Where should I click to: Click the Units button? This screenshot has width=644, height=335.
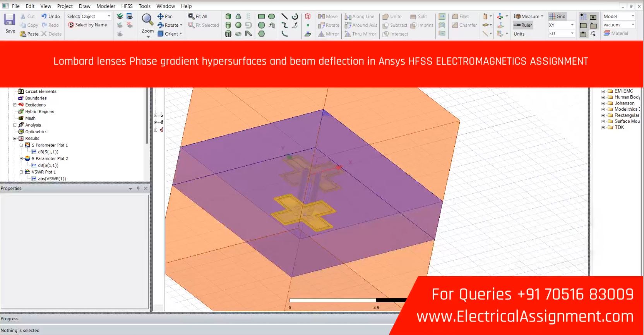point(519,34)
